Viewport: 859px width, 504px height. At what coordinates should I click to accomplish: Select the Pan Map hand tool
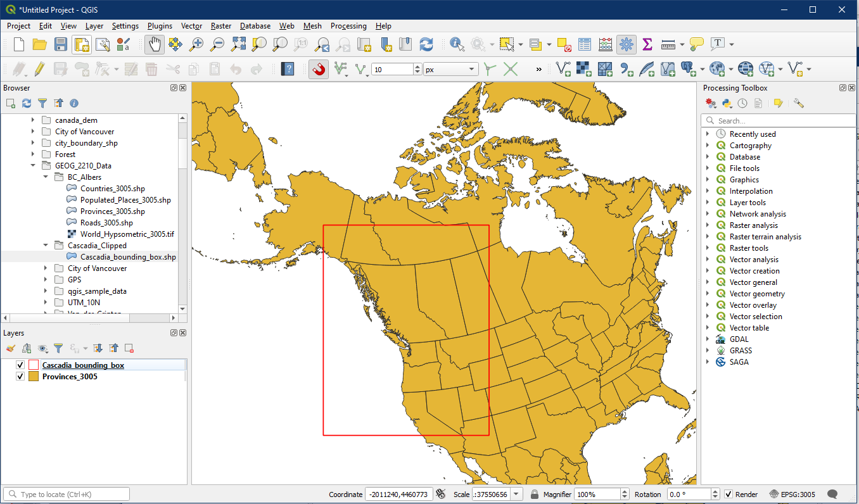[155, 44]
